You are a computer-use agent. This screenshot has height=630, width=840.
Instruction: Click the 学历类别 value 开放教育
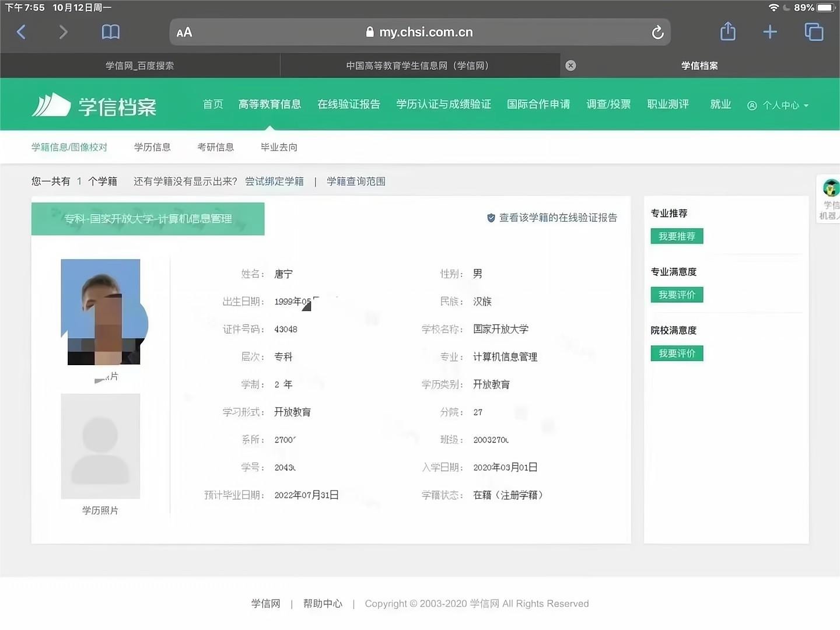[492, 384]
